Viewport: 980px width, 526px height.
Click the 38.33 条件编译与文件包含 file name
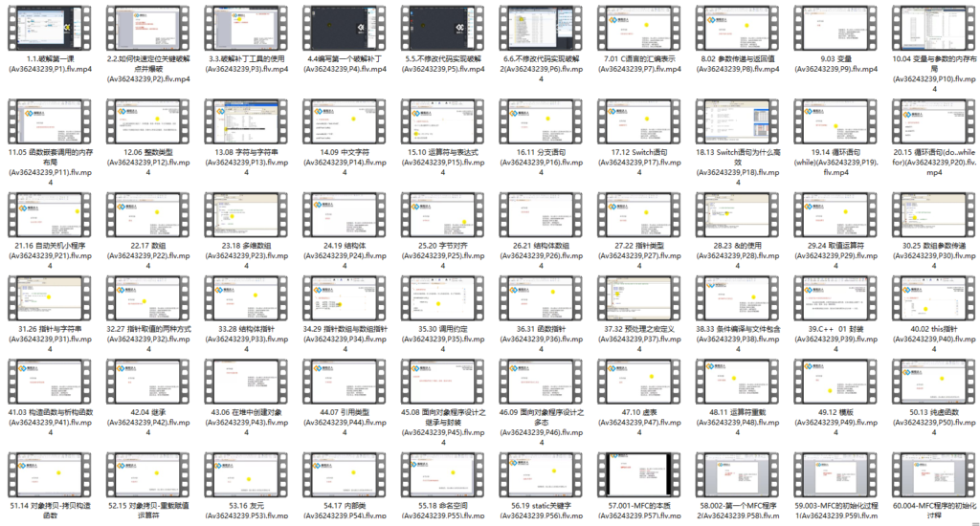click(738, 339)
